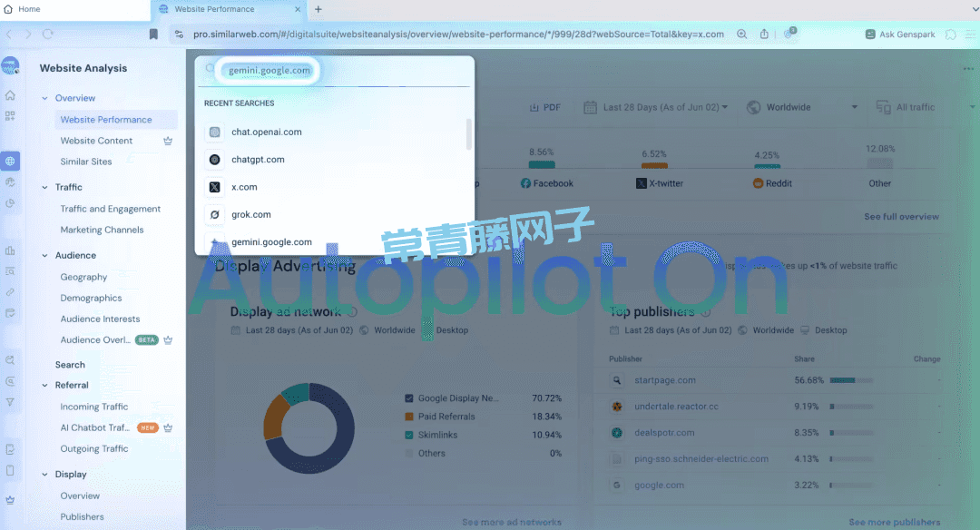Collapse the Traffic section

[x=45, y=187]
